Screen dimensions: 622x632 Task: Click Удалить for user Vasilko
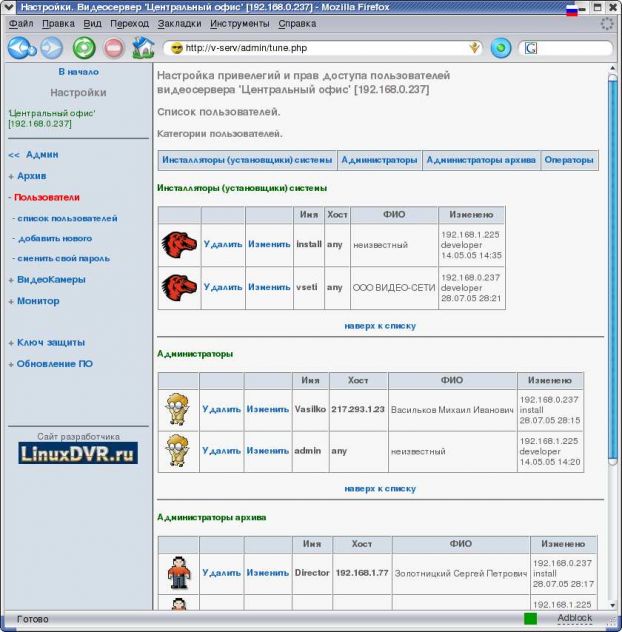pos(221,409)
